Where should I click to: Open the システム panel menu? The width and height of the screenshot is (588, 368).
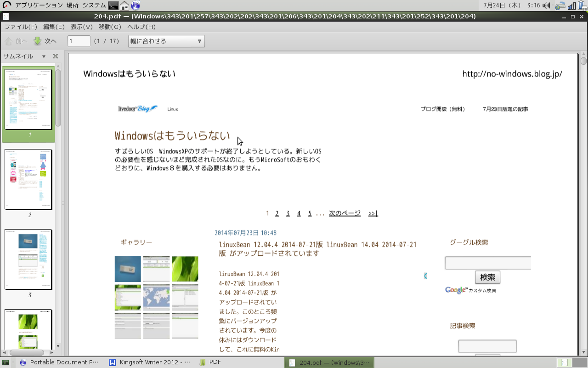click(x=95, y=6)
